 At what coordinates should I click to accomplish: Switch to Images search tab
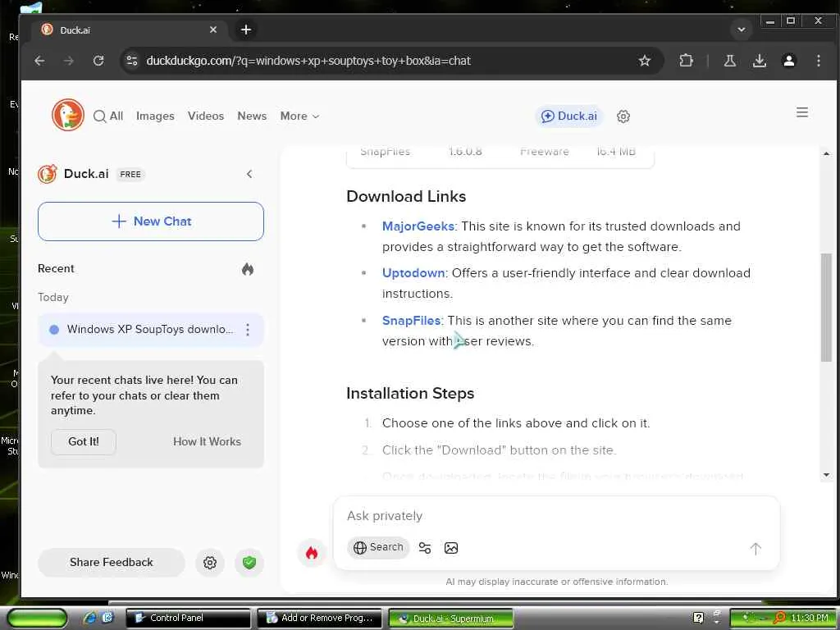(155, 116)
